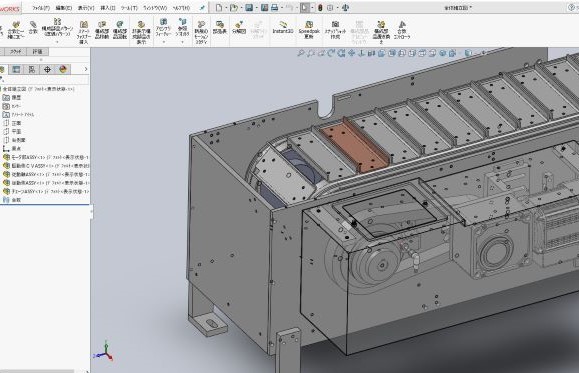The height and width of the screenshot is (373, 579).
Task: Select the 原点 (Origin) tree item
Action: (11, 148)
